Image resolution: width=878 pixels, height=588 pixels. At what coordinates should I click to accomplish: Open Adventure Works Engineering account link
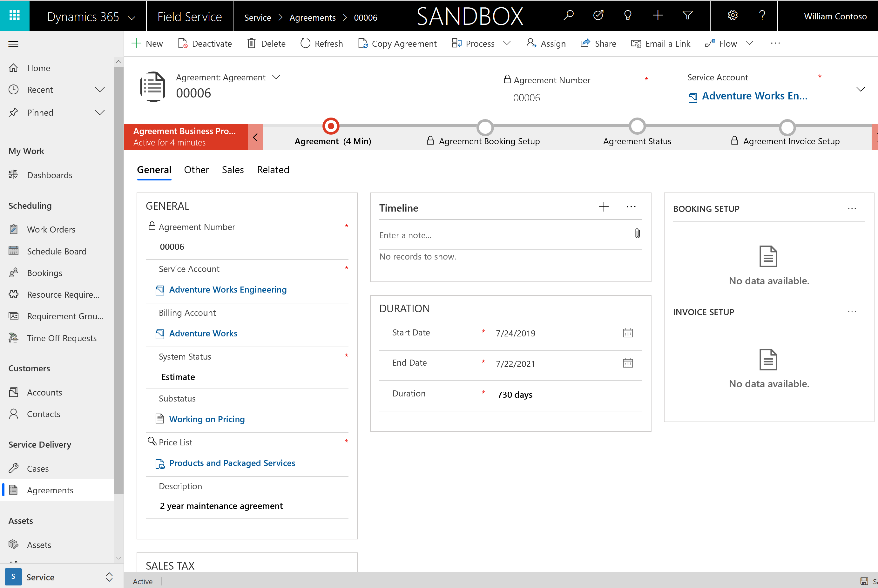(x=228, y=289)
